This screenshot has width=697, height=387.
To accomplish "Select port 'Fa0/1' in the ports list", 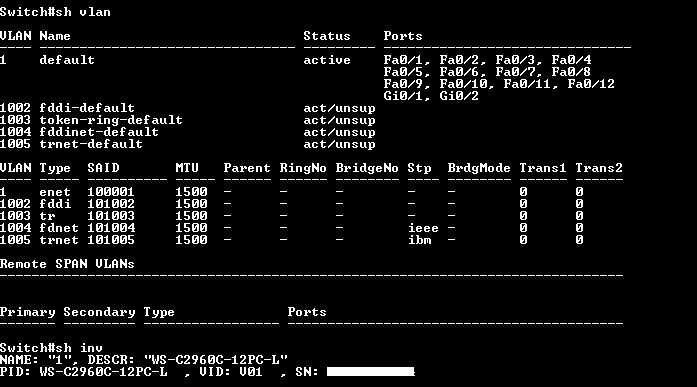I will tap(404, 60).
